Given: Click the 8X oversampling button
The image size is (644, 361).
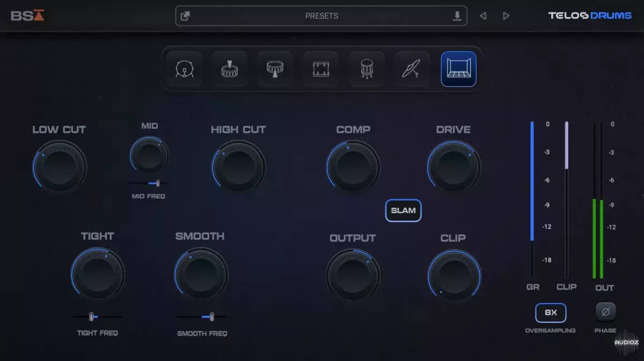Looking at the screenshot, I should coord(551,313).
